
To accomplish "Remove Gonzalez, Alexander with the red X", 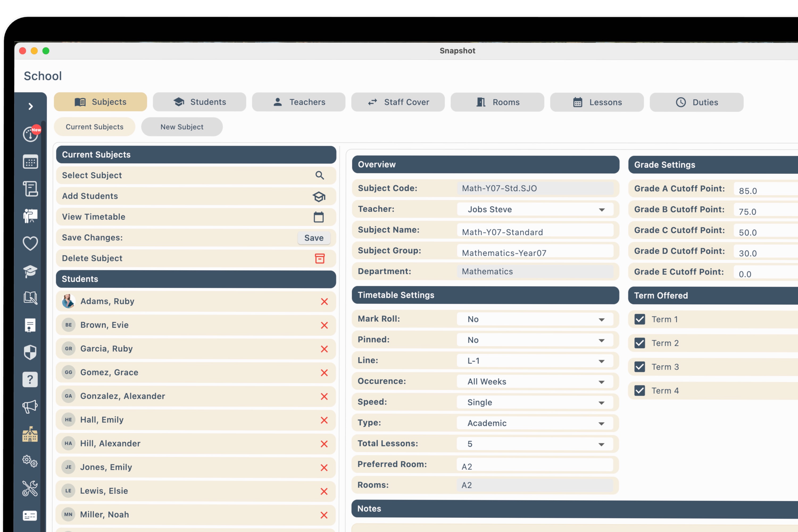I will (x=324, y=397).
